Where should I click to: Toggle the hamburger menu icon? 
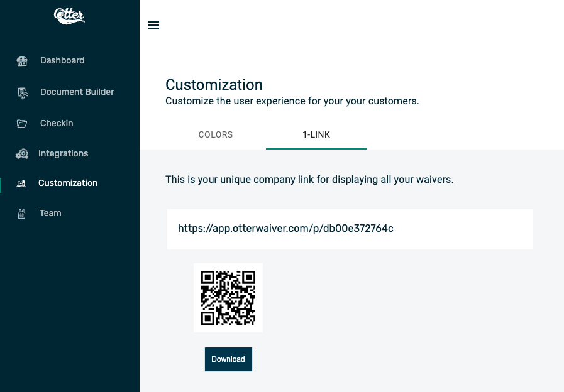point(153,25)
